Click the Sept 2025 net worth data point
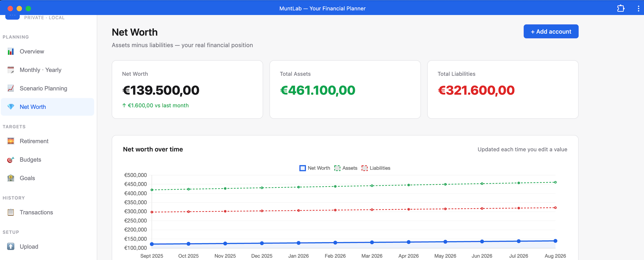Viewport: 644px width, 260px height. click(152, 244)
